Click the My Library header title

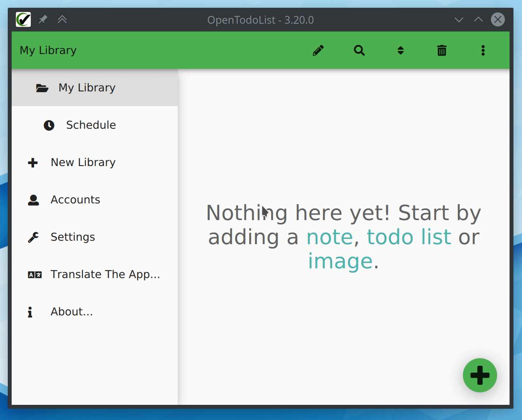[48, 51]
